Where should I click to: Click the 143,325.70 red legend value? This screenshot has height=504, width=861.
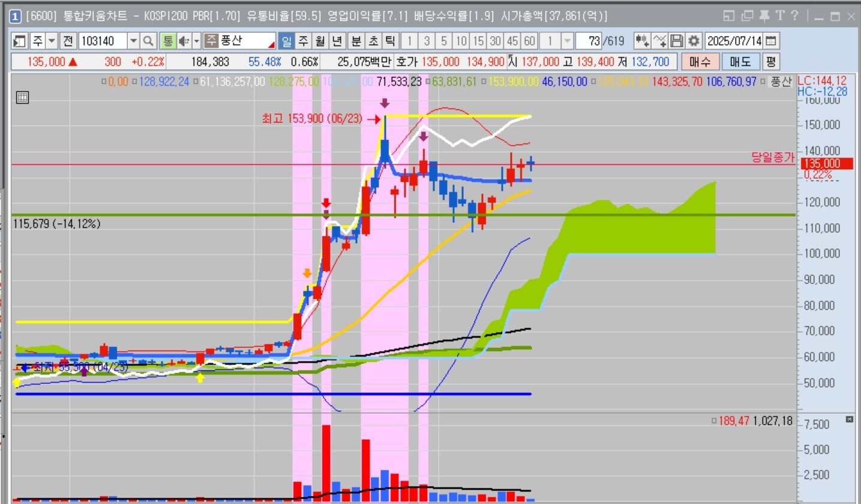678,82
